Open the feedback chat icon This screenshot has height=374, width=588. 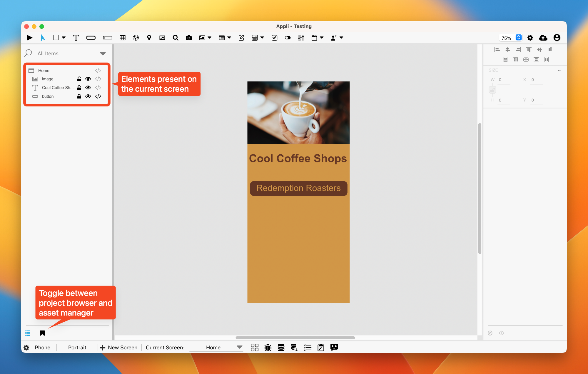pyautogui.click(x=334, y=348)
